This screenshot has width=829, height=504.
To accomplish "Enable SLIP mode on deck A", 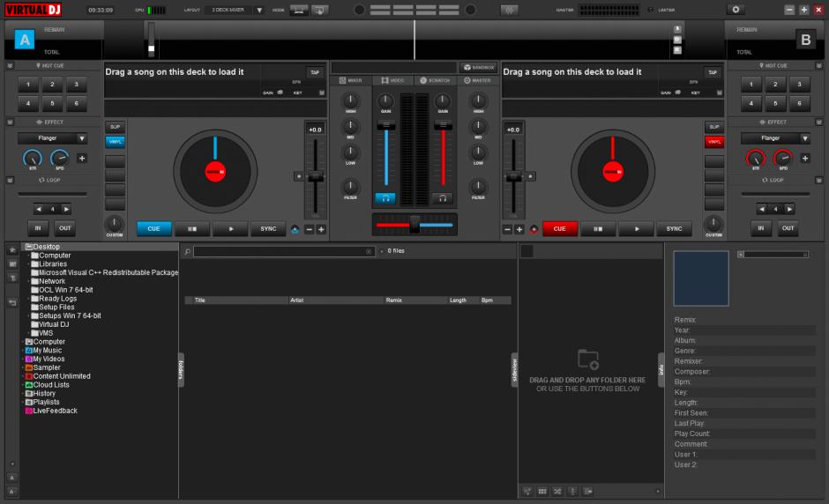I will [x=115, y=127].
